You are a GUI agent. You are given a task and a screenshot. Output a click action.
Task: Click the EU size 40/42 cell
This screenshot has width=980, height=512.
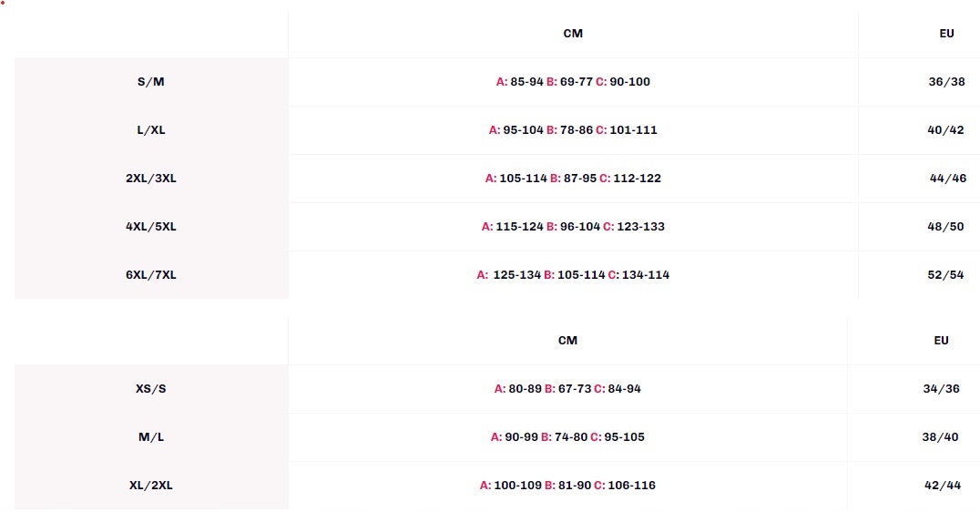point(945,130)
